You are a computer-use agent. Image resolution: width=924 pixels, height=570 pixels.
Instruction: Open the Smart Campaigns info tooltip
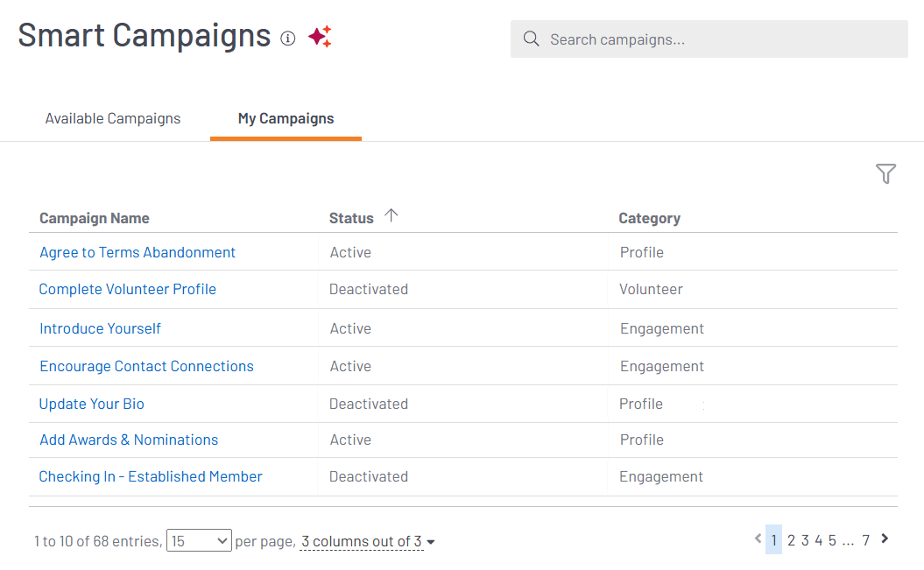[x=288, y=38]
